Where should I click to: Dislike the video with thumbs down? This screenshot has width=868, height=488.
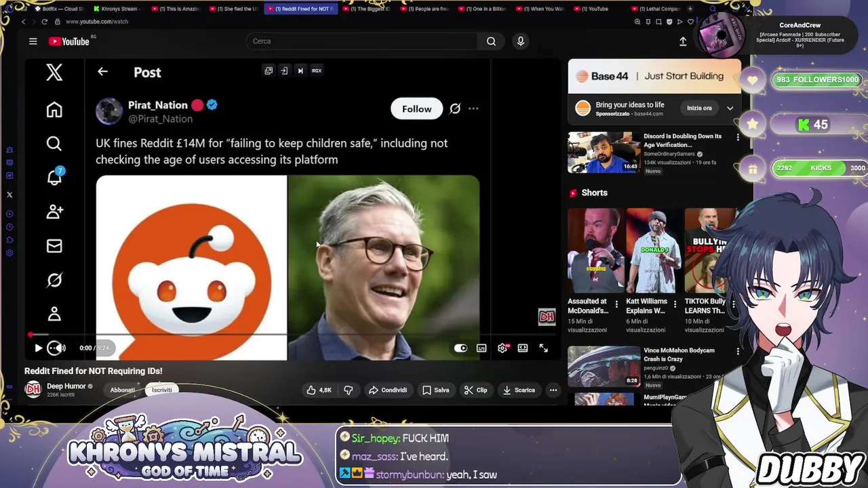pos(348,390)
